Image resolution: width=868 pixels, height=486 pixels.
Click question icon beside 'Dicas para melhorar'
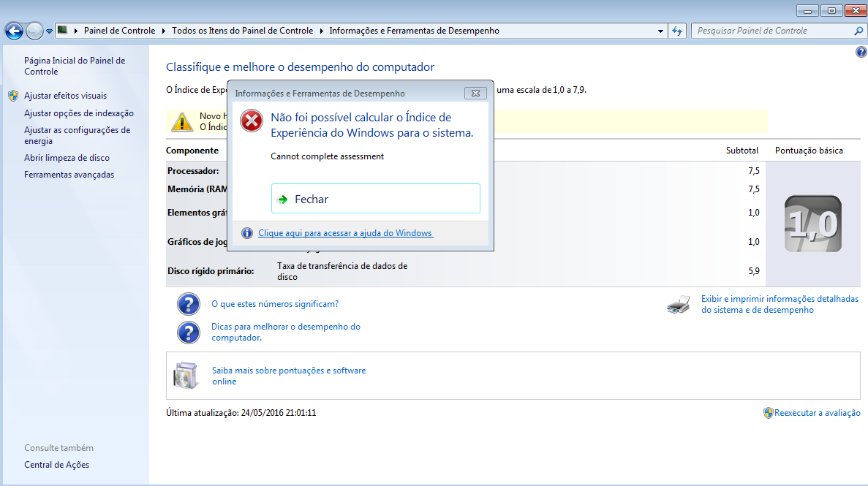[188, 333]
